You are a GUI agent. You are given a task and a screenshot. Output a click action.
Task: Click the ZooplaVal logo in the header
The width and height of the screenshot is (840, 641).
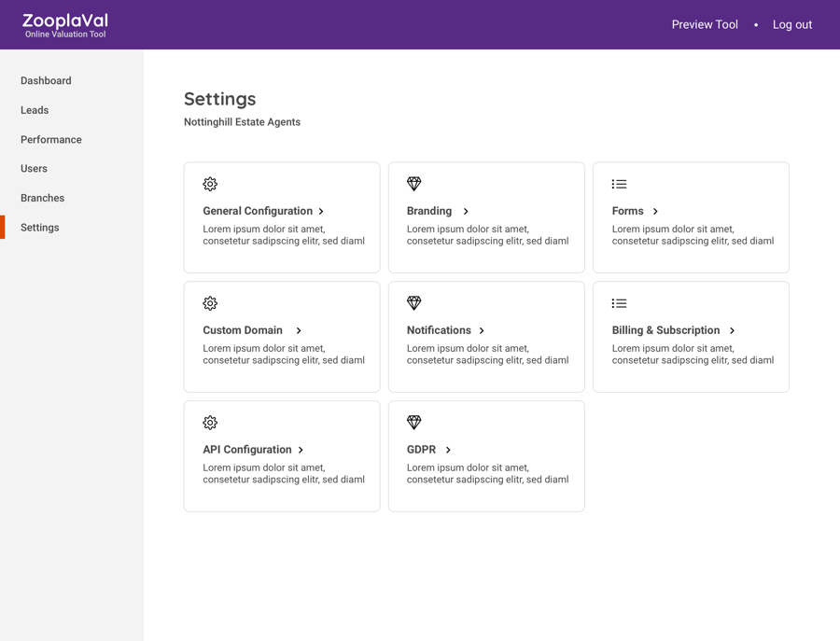65,25
